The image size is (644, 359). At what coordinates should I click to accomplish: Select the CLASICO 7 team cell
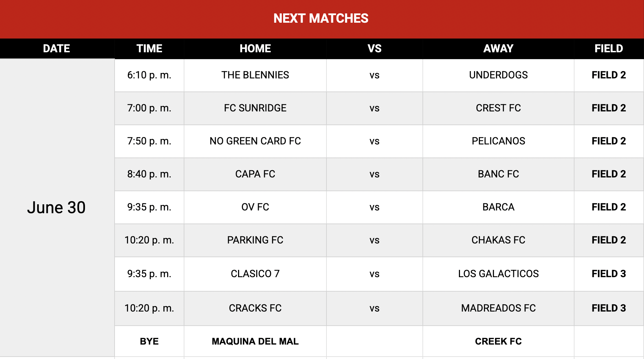coord(255,274)
